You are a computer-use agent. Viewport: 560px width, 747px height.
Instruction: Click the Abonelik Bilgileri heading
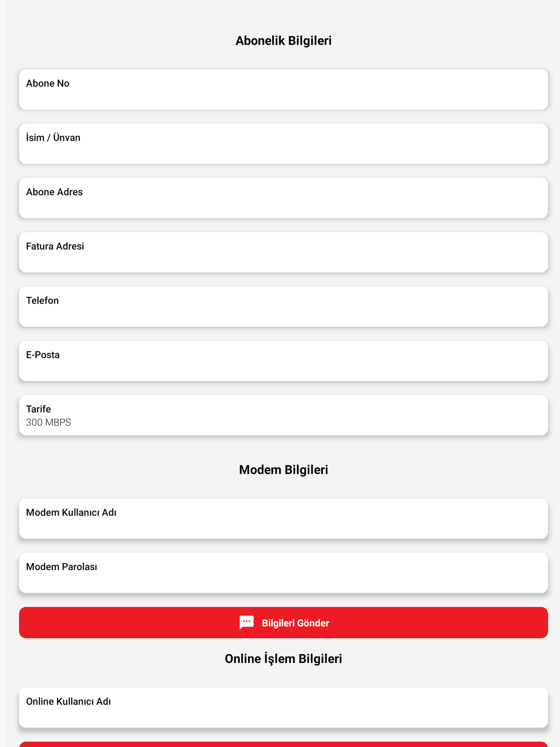pos(283,40)
